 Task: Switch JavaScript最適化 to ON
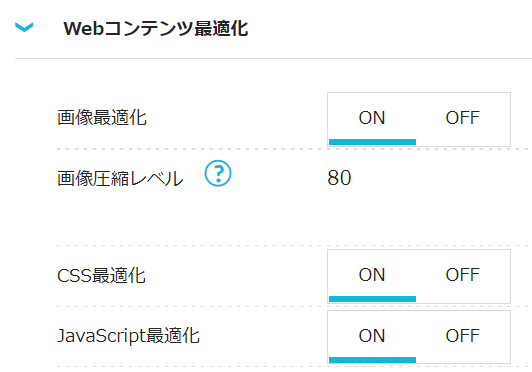coord(372,337)
